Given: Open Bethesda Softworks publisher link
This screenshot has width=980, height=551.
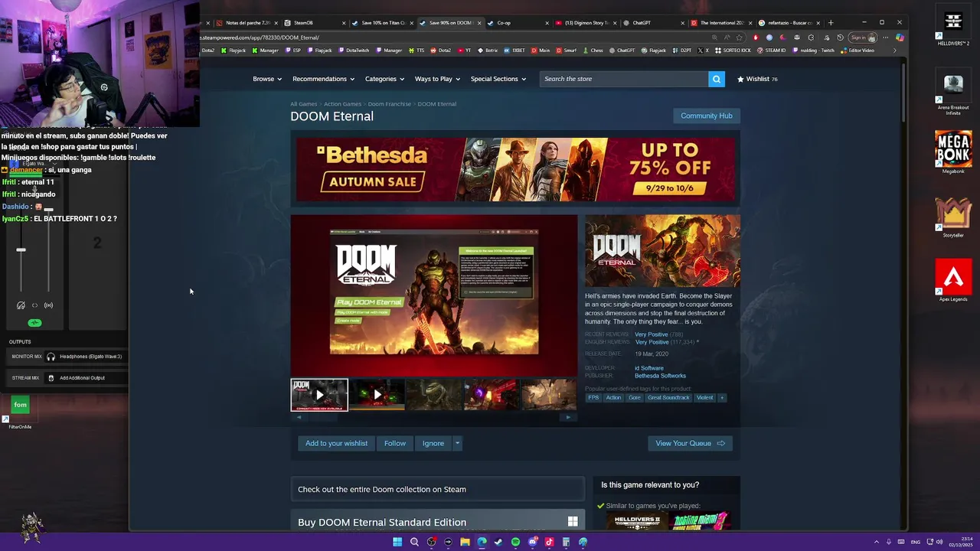Looking at the screenshot, I should click(660, 376).
